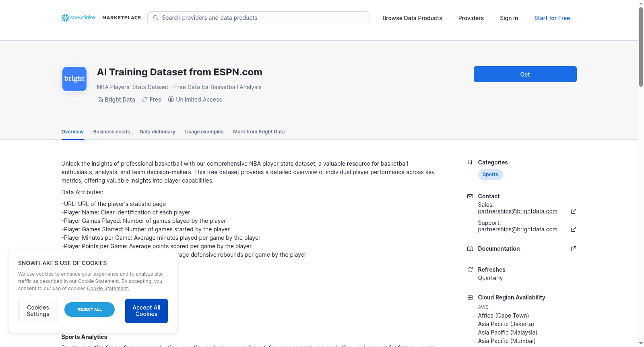Focus the Search providers and data products field
The width and height of the screenshot is (644, 347).
258,18
